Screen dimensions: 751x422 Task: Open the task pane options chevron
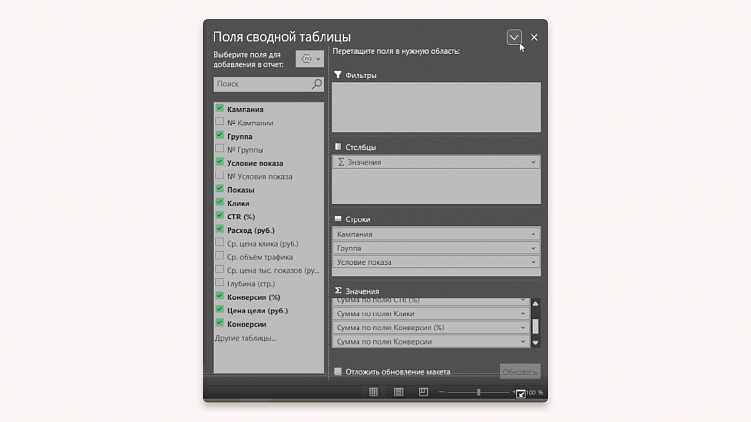pyautogui.click(x=514, y=37)
